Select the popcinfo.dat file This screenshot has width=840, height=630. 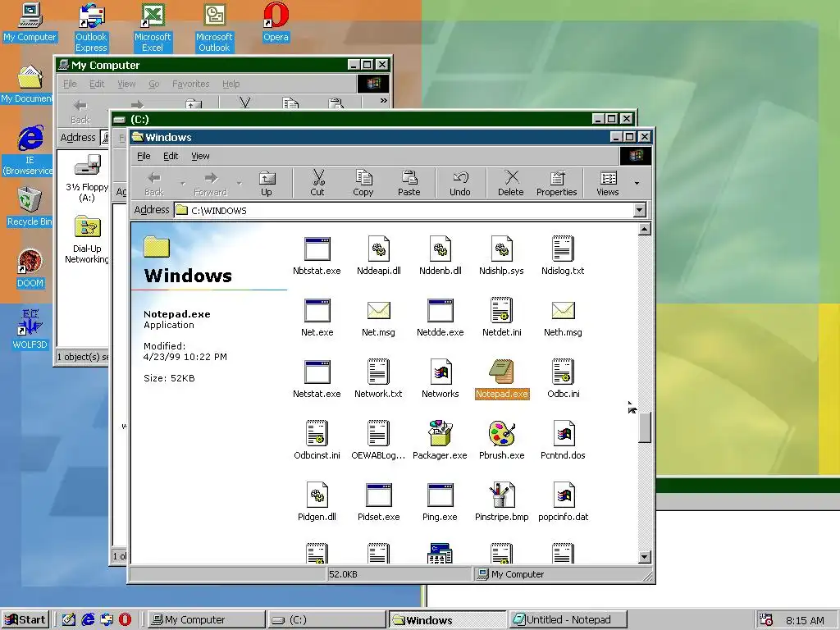(x=563, y=502)
